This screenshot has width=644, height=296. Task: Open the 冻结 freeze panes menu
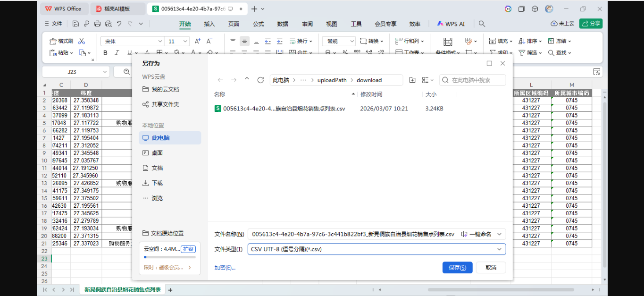[x=560, y=41]
